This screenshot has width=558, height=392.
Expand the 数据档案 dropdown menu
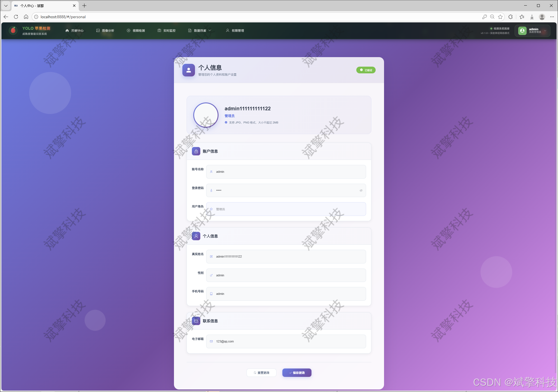pos(200,31)
